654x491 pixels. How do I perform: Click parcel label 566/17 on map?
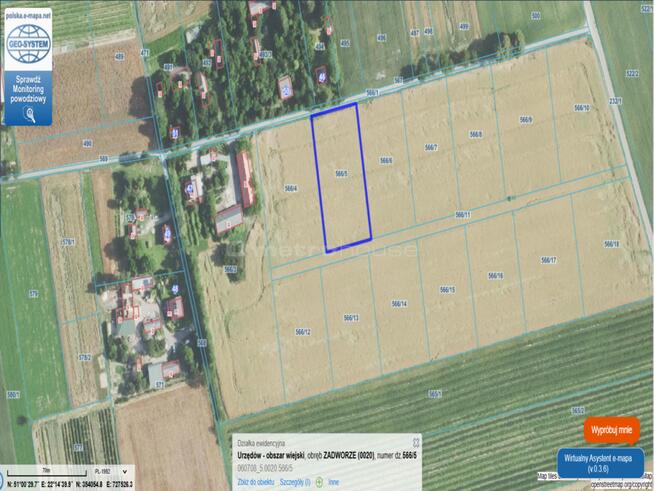point(547,260)
